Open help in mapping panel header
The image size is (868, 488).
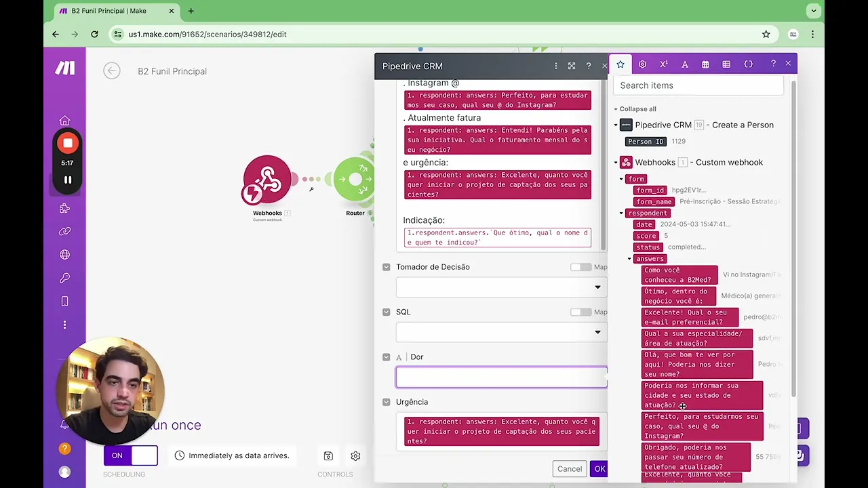[x=773, y=64]
